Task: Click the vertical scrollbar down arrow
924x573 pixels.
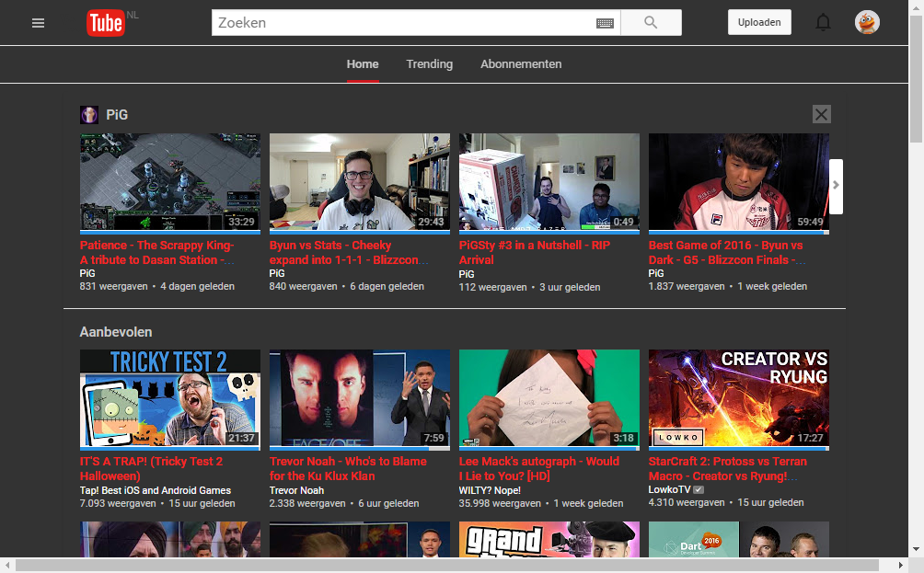Action: [x=917, y=550]
